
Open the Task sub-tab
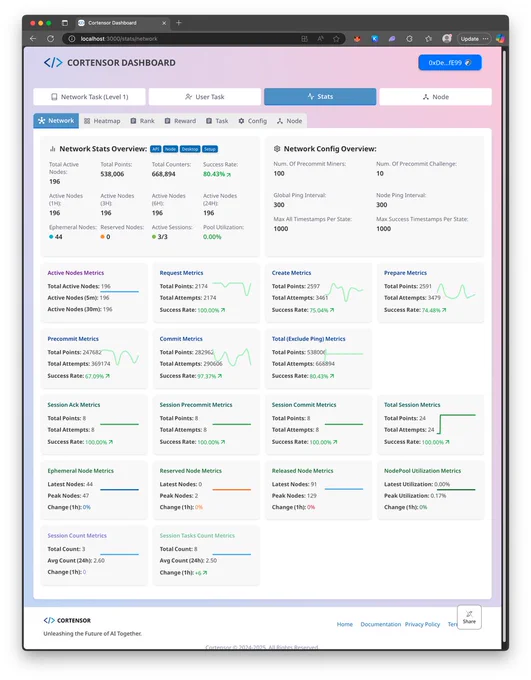(217, 121)
